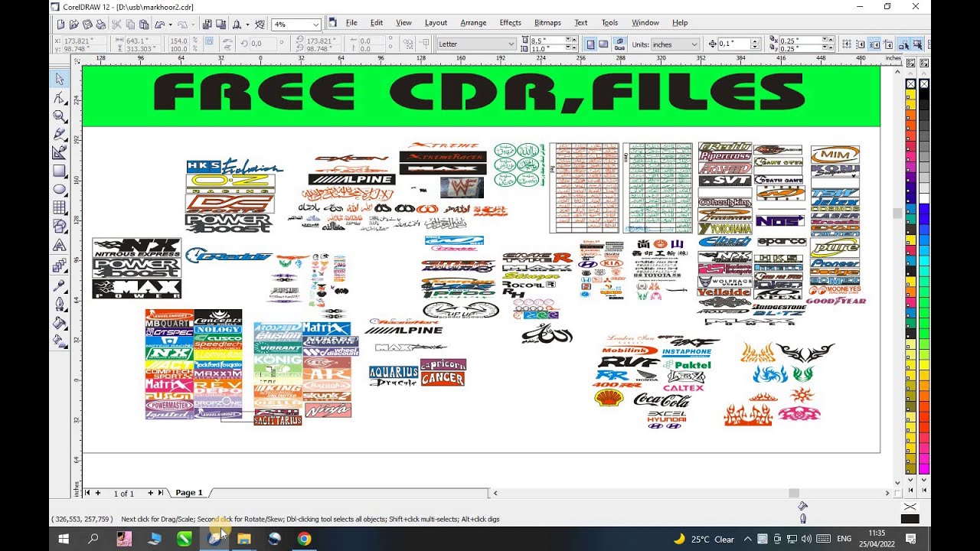Click the Print icon in toolbar

click(102, 24)
